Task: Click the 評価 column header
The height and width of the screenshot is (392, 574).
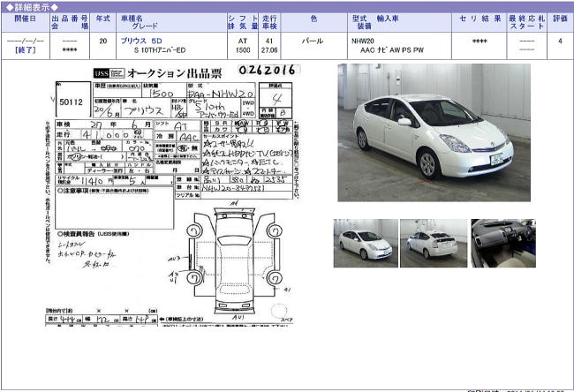Action: (x=560, y=22)
